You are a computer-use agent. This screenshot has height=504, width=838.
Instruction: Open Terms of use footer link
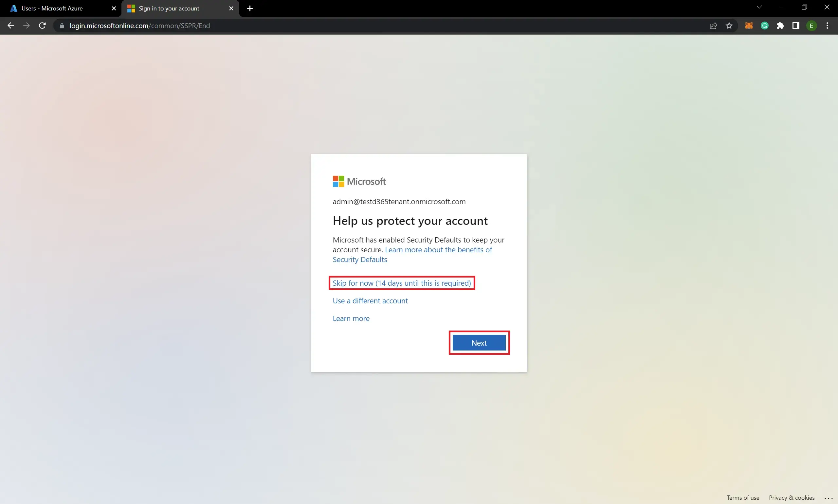pos(743,497)
